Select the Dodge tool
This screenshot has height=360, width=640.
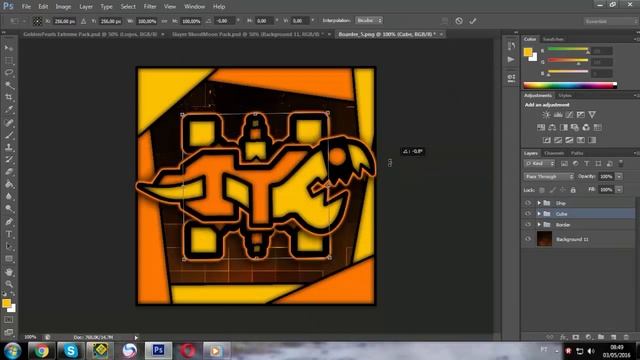[x=9, y=209]
